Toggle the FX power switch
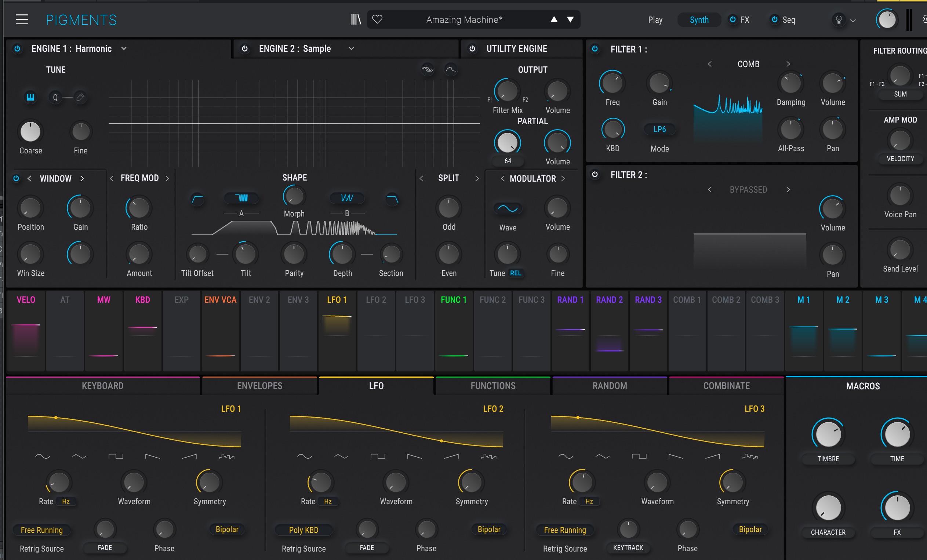Image resolution: width=927 pixels, height=560 pixels. coord(732,19)
